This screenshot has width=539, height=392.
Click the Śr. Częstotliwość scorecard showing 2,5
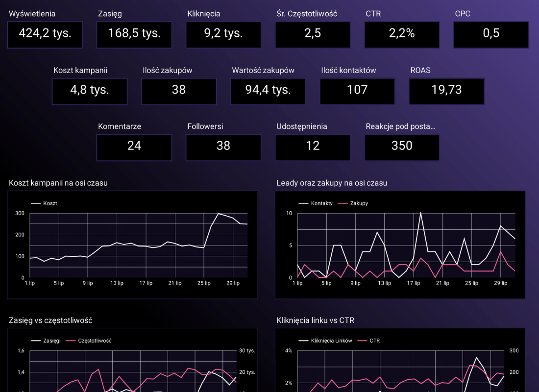tap(313, 34)
